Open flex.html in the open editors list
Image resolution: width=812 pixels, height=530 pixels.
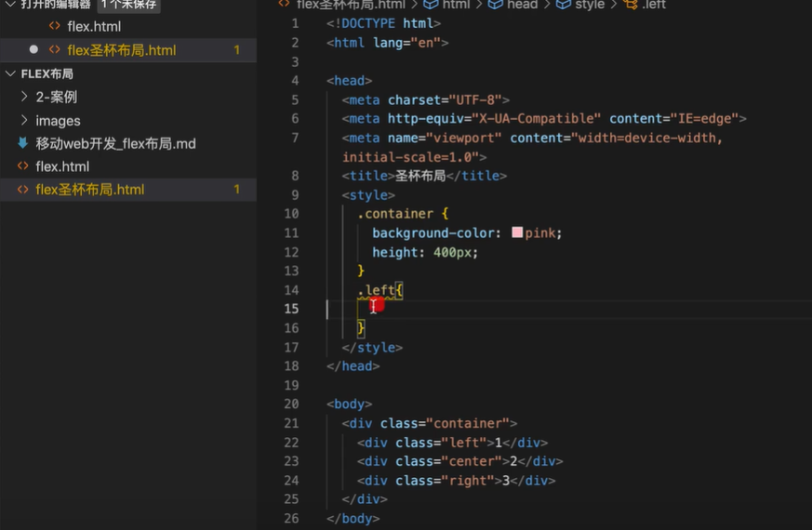pyautogui.click(x=94, y=26)
